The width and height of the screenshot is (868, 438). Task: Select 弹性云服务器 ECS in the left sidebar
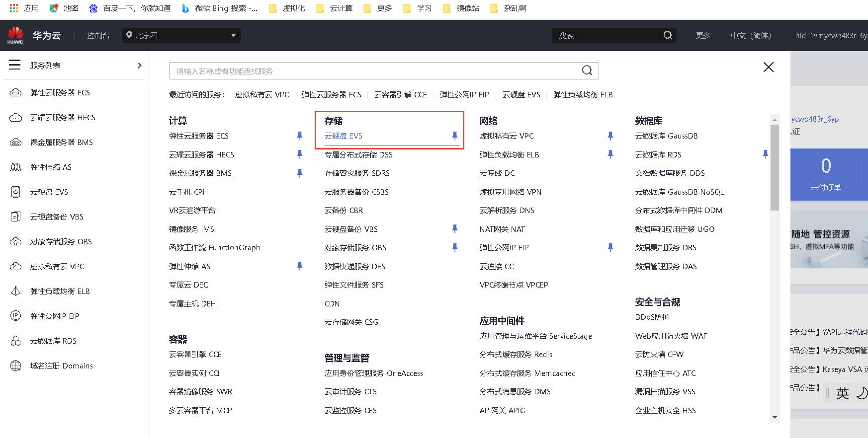[x=60, y=93]
